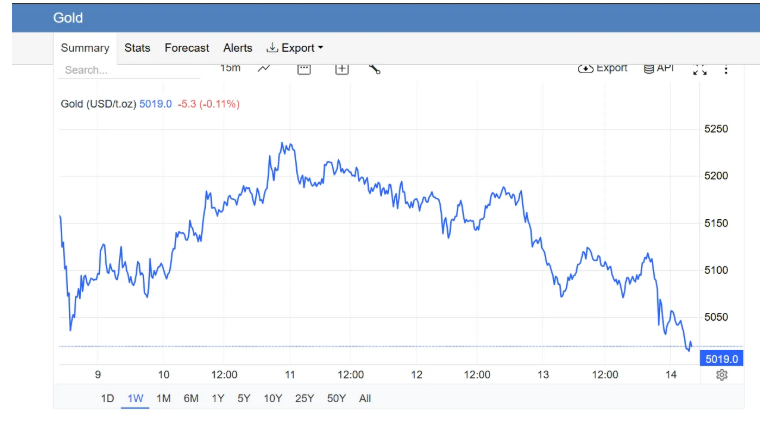Click the add comparison plus icon

[342, 68]
